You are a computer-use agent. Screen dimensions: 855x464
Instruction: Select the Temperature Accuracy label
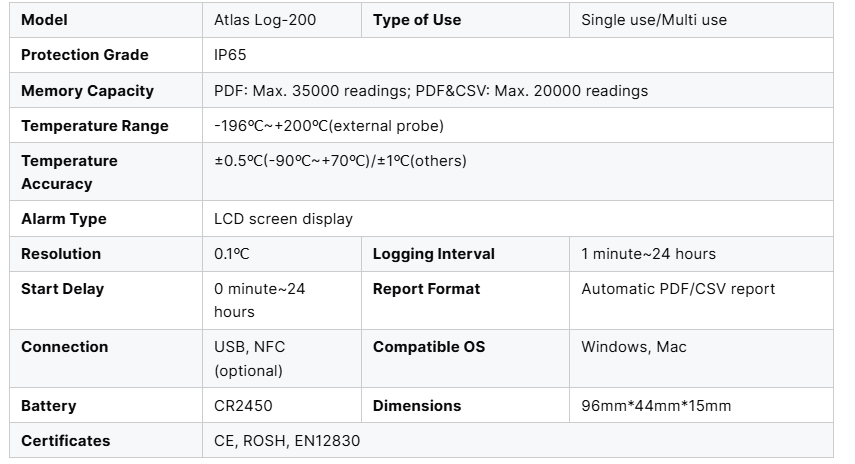69,172
